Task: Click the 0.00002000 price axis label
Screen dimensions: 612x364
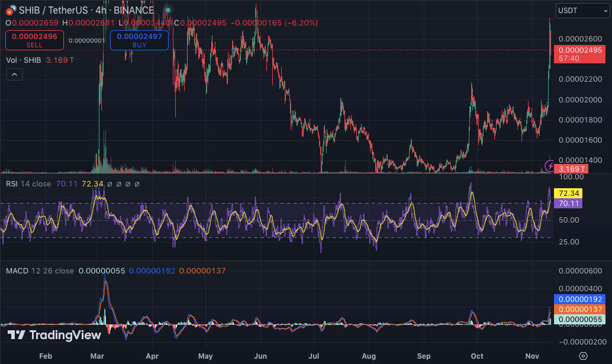Action: tap(581, 99)
